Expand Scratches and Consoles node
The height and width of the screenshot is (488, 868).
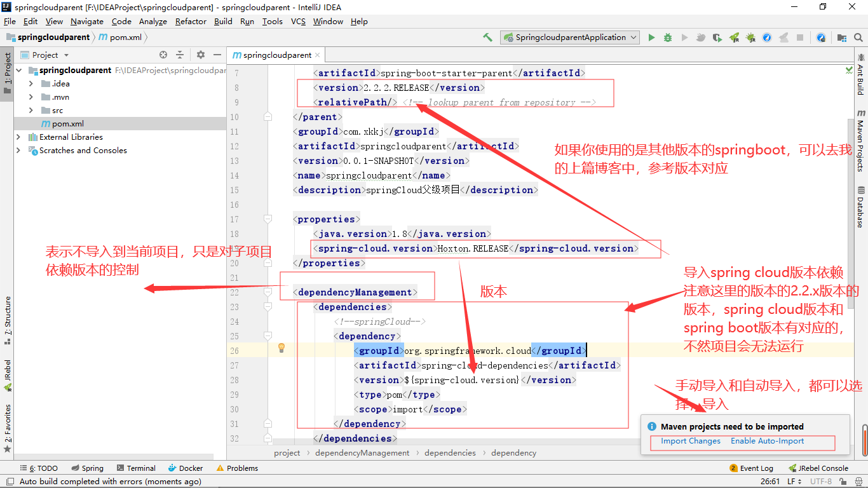19,151
